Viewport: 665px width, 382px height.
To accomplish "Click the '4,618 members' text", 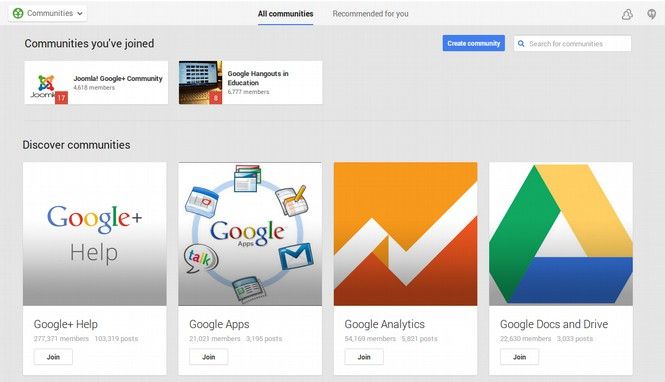I will [94, 88].
